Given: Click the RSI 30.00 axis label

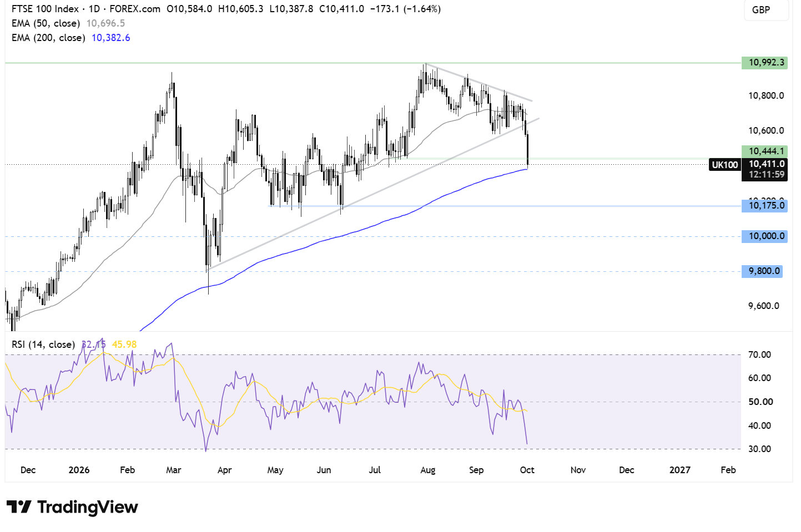Looking at the screenshot, I should tap(759, 449).
